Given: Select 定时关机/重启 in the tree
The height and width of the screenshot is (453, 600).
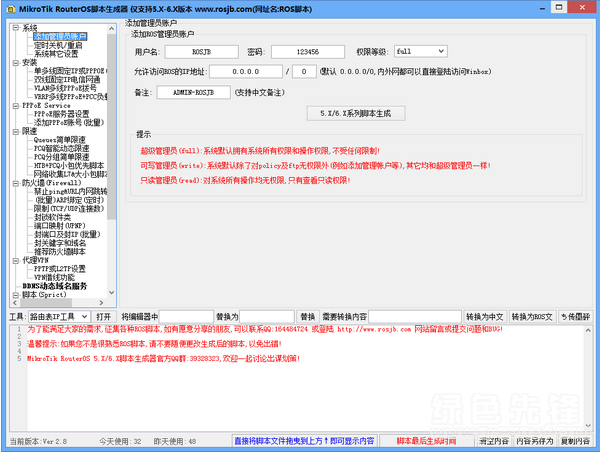Looking at the screenshot, I should coord(58,45).
